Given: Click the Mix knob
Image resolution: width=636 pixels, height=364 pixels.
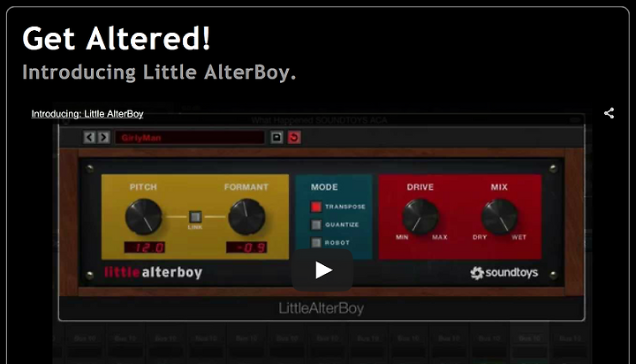Looking at the screenshot, I should pyautogui.click(x=499, y=216).
